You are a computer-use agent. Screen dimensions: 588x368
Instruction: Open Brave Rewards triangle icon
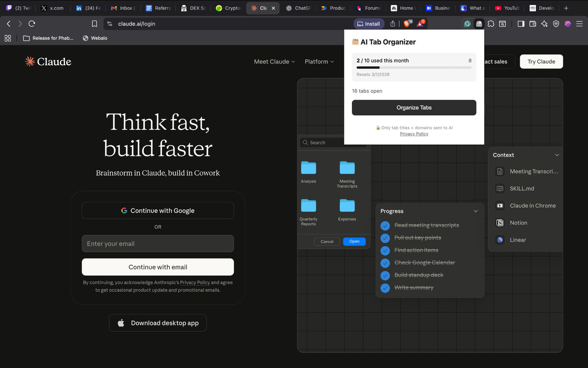pos(421,23)
